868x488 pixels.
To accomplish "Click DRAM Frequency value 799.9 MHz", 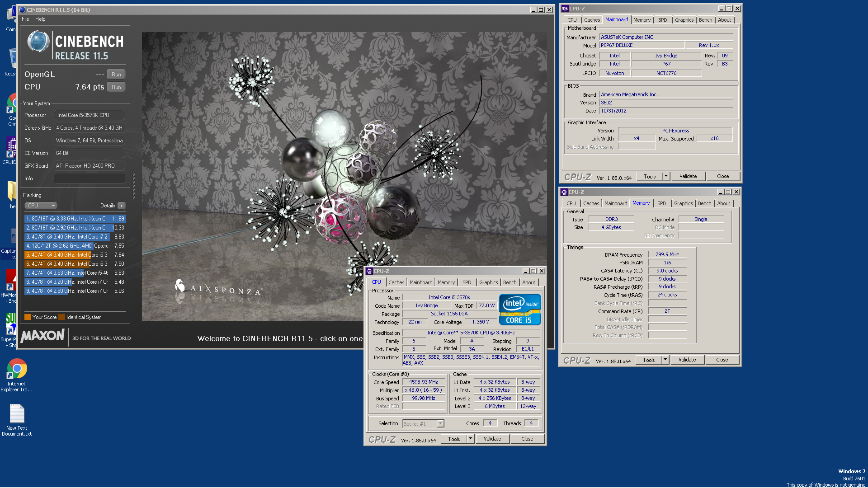I will (x=667, y=255).
